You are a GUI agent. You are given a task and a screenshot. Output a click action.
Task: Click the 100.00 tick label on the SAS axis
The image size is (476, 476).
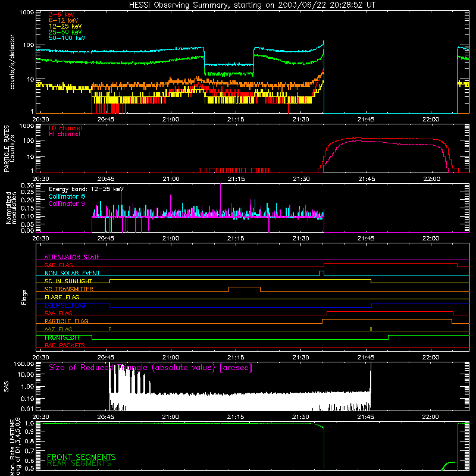click(24, 364)
